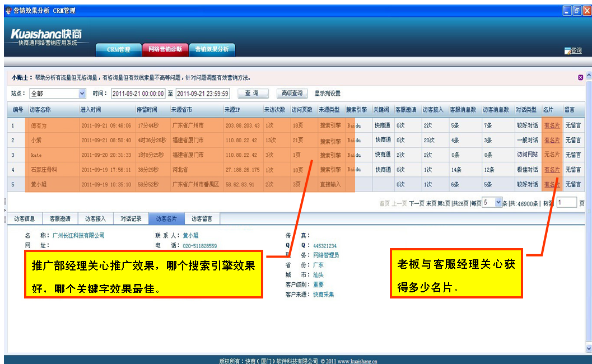Restore the window using title bar button
This screenshot has width=592, height=364.
click(x=576, y=11)
